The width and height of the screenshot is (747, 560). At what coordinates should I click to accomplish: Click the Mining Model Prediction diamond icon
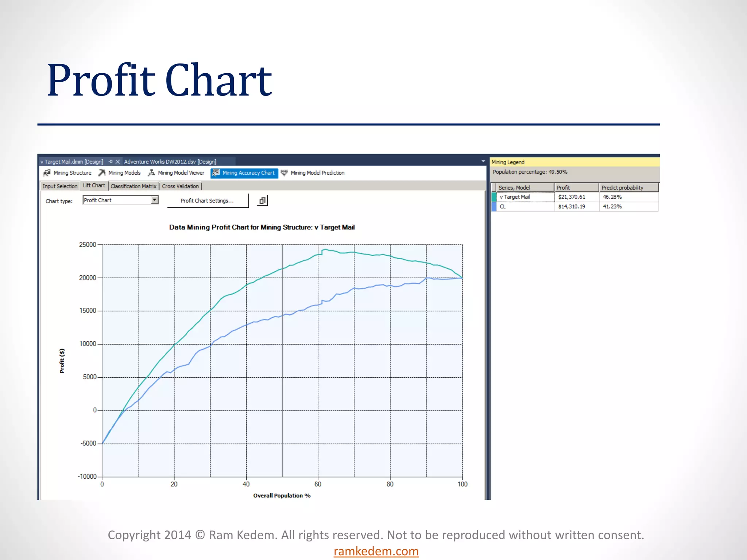[284, 173]
